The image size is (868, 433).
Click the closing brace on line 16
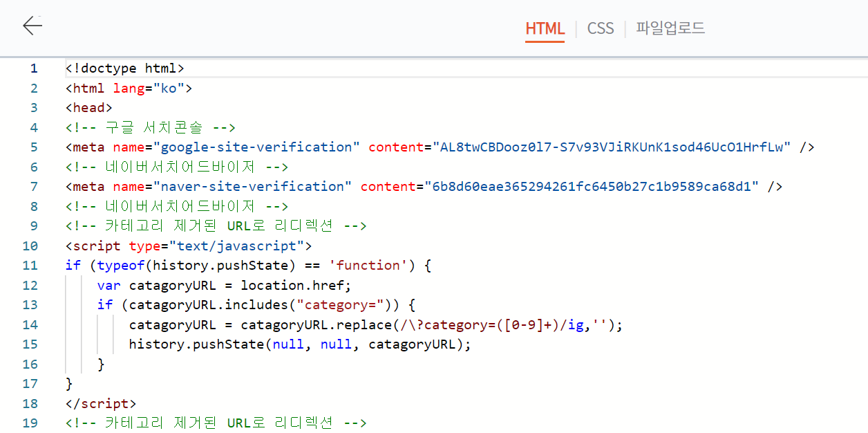(101, 365)
